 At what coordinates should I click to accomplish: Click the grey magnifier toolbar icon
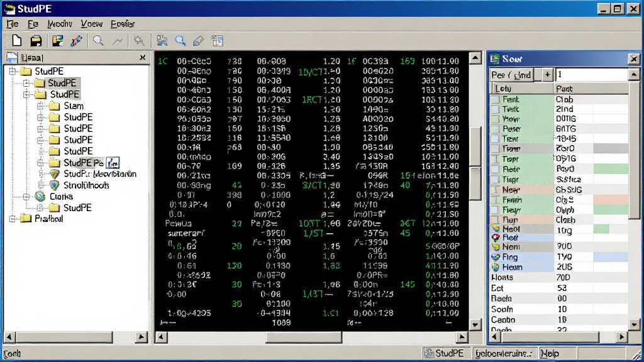98,41
